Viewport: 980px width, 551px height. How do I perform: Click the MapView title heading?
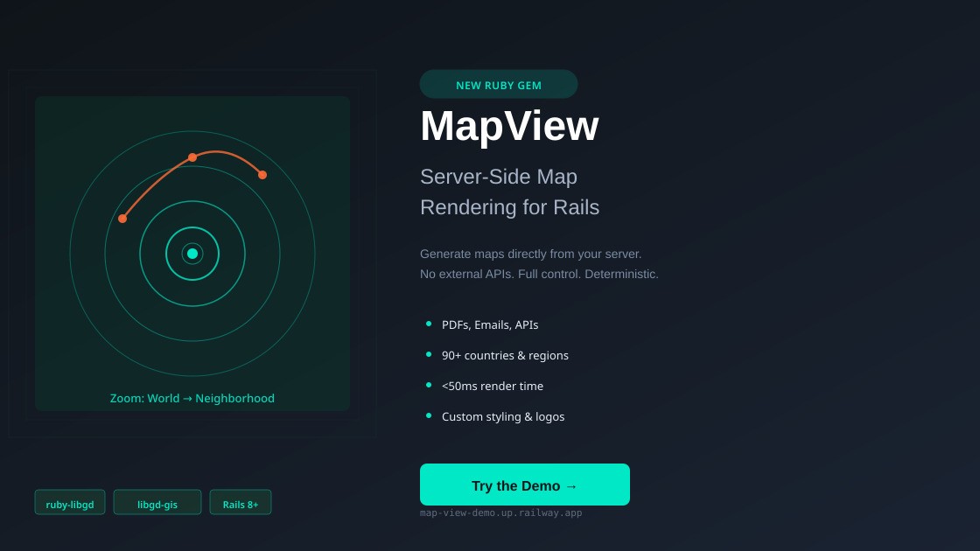509,126
